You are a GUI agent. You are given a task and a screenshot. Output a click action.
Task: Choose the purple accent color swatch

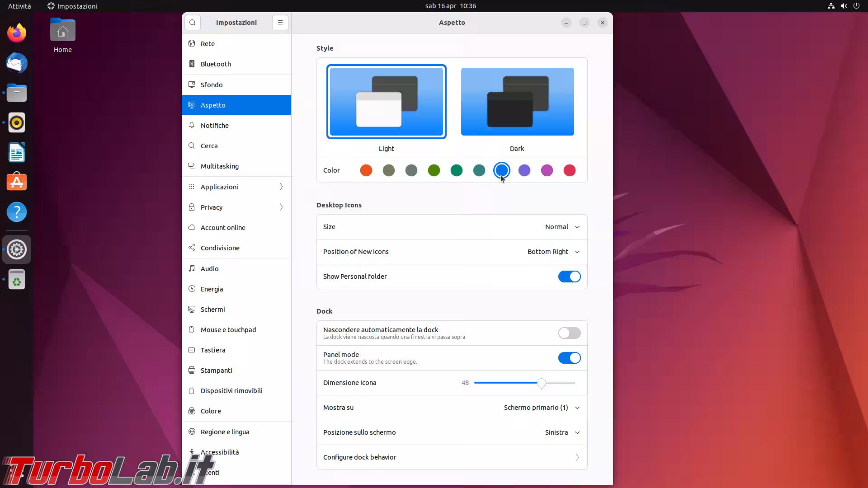pos(524,170)
